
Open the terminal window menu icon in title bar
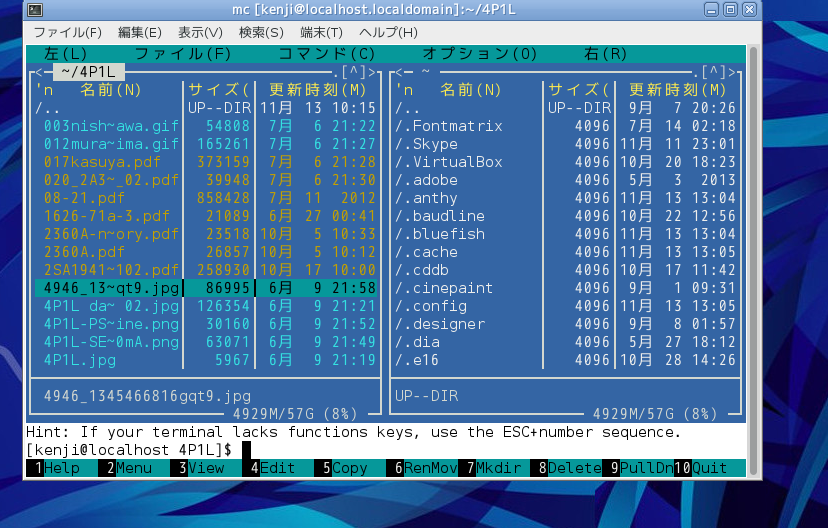coord(35,10)
